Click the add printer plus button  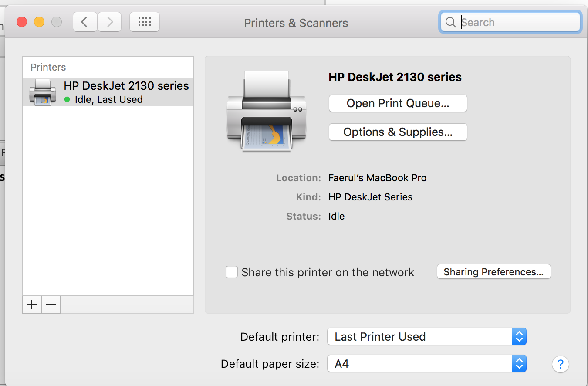point(32,305)
